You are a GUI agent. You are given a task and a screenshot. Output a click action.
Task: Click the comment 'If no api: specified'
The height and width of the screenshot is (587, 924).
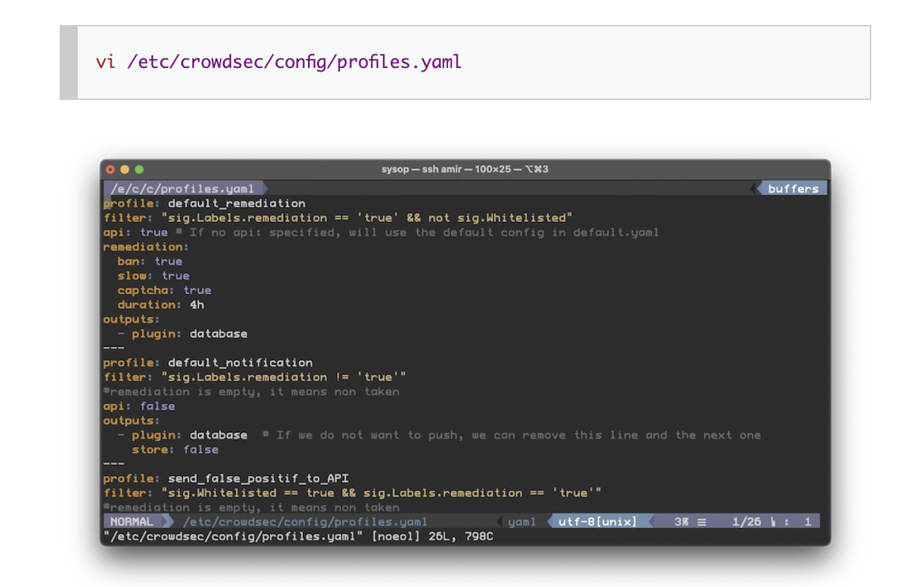click(x=417, y=232)
